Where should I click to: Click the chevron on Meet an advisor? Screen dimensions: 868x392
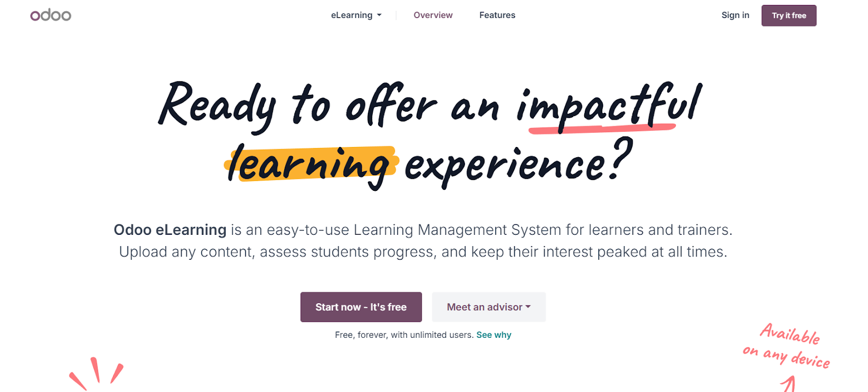point(528,307)
